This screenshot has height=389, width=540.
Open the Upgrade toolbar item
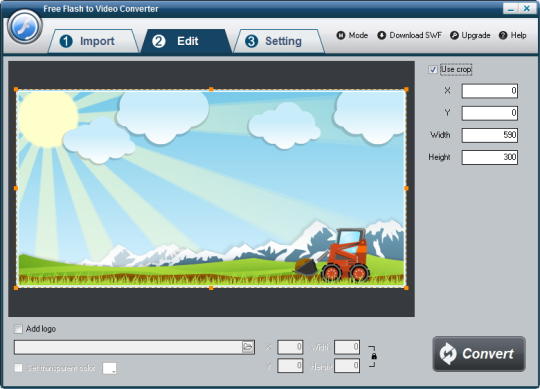point(470,35)
